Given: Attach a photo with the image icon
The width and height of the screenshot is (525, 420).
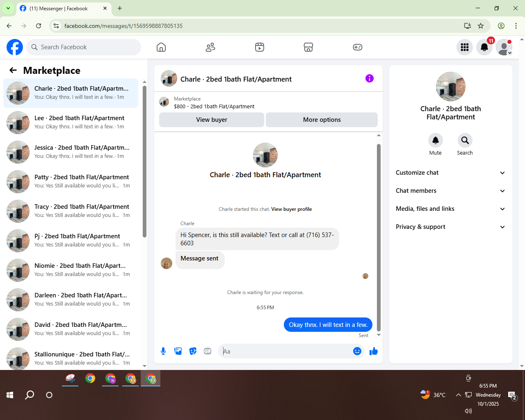Looking at the screenshot, I should coord(178,351).
